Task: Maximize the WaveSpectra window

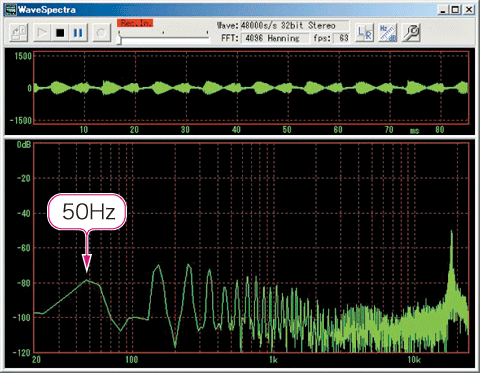Action: [455, 10]
